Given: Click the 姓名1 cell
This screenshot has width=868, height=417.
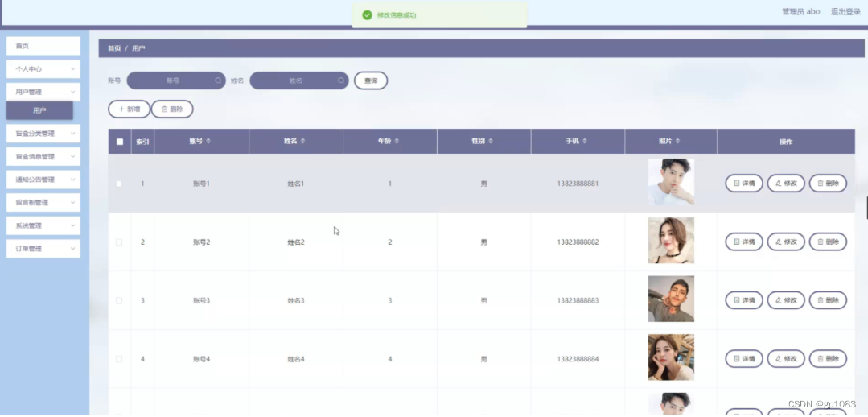Looking at the screenshot, I should click(x=295, y=184).
